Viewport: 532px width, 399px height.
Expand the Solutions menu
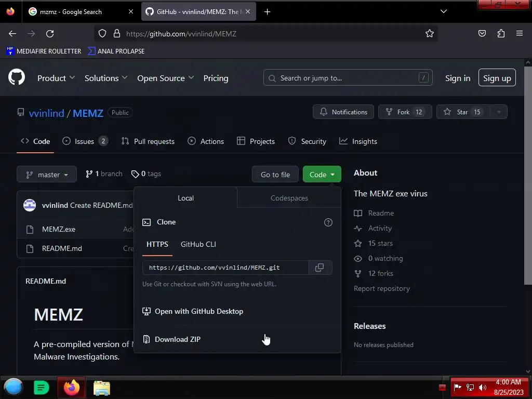coord(106,78)
